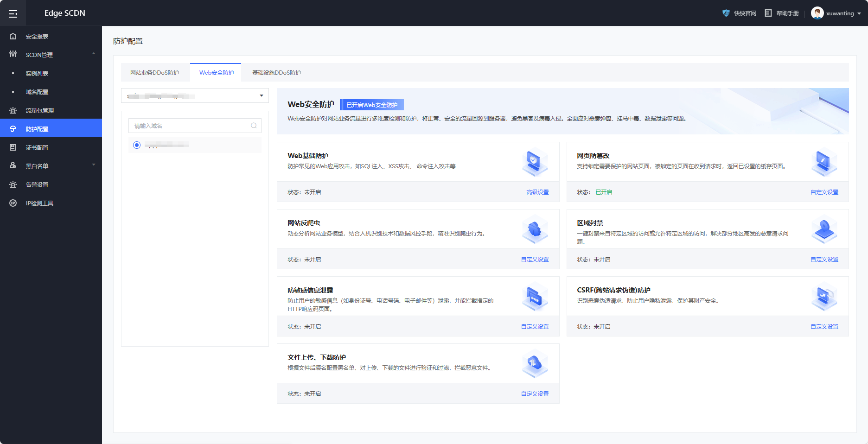Open 高级设置 for Web基础防护
This screenshot has width=868, height=444.
click(537, 192)
